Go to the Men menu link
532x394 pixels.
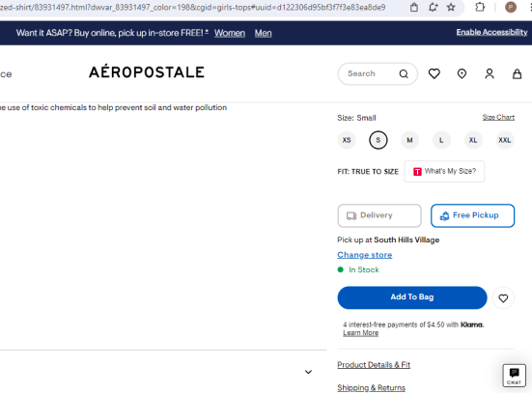(x=264, y=33)
